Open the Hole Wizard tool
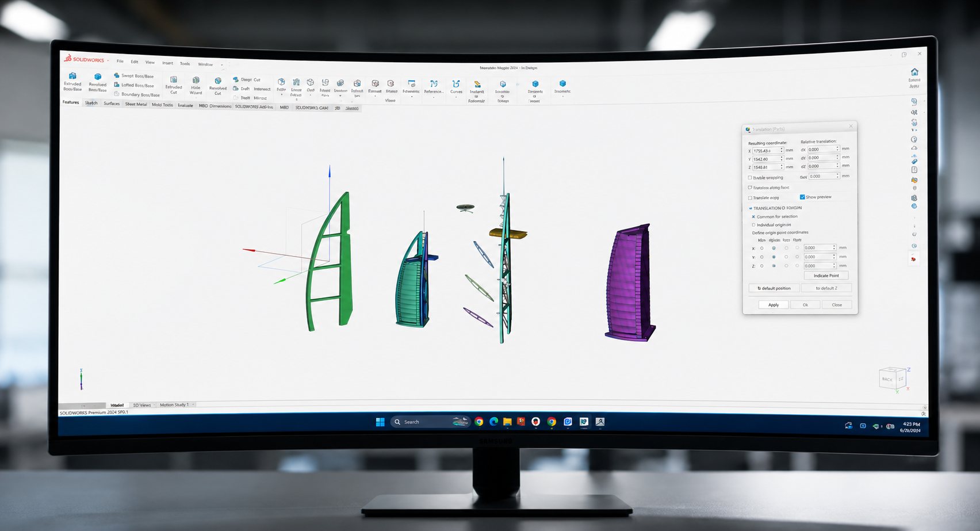The height and width of the screenshot is (531, 980). pyautogui.click(x=196, y=86)
